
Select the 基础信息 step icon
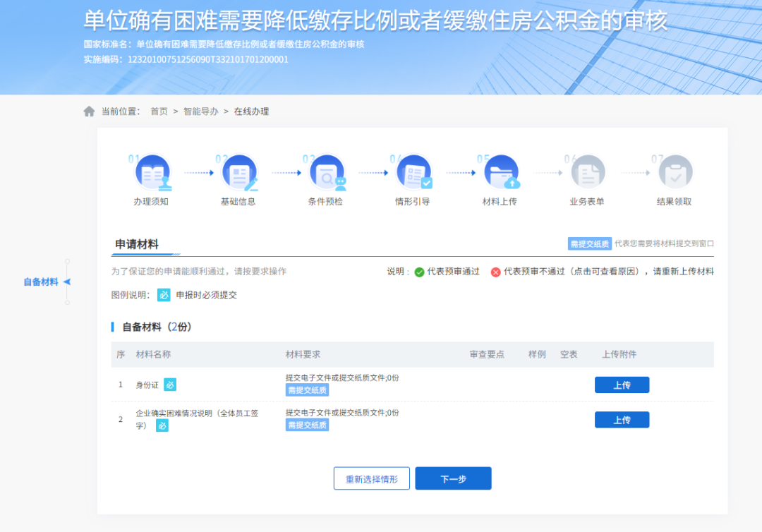coord(239,173)
